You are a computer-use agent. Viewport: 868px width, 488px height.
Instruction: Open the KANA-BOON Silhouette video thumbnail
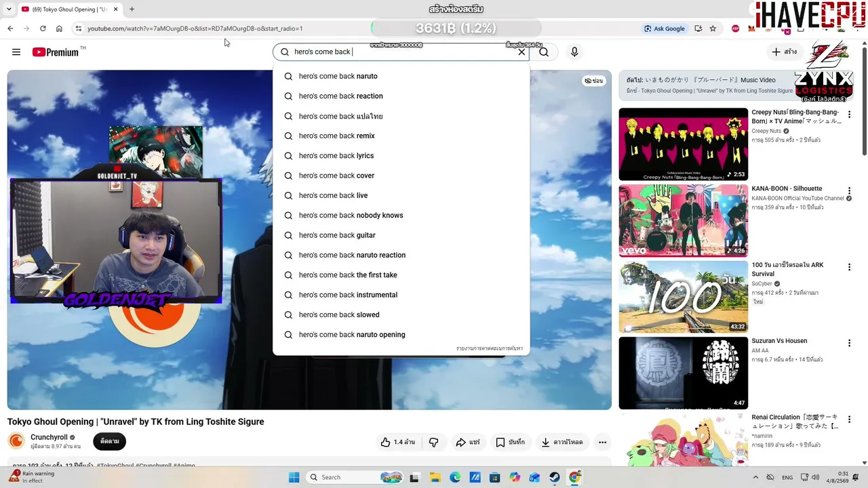click(x=683, y=220)
